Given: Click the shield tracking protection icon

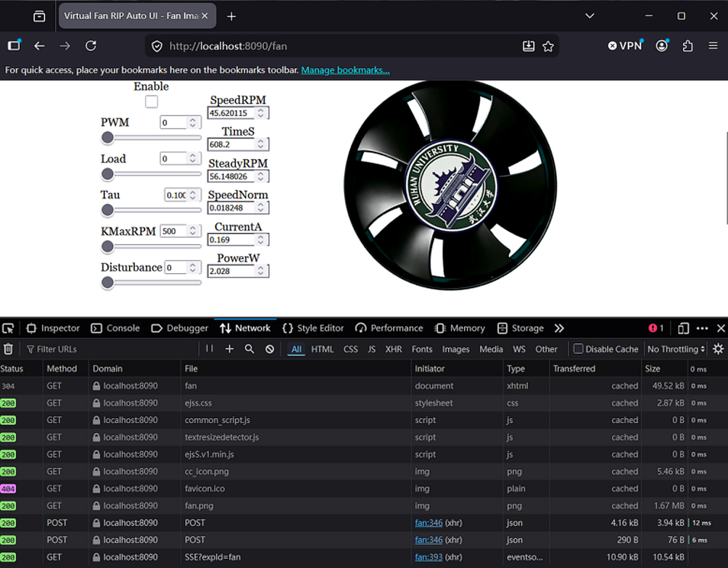Looking at the screenshot, I should click(x=157, y=46).
